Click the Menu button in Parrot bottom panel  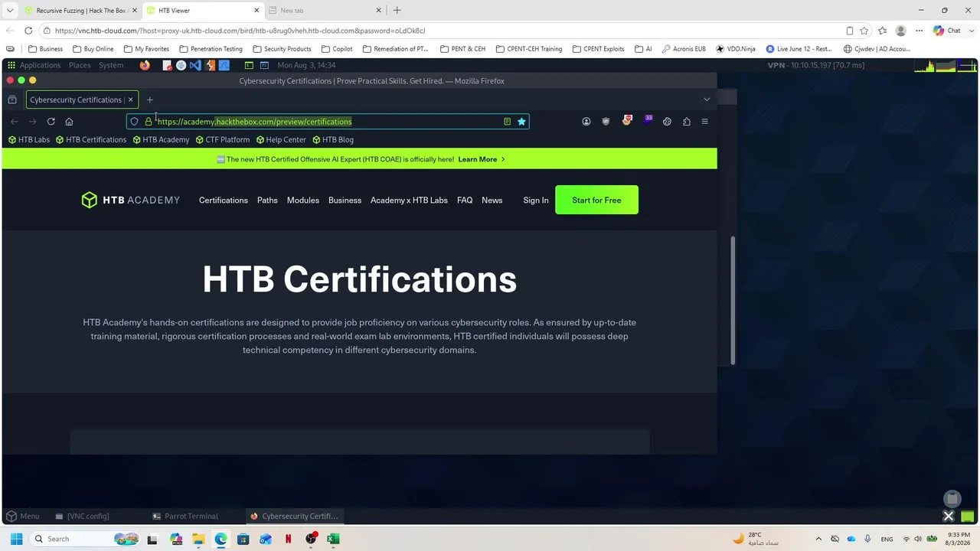[23, 517]
